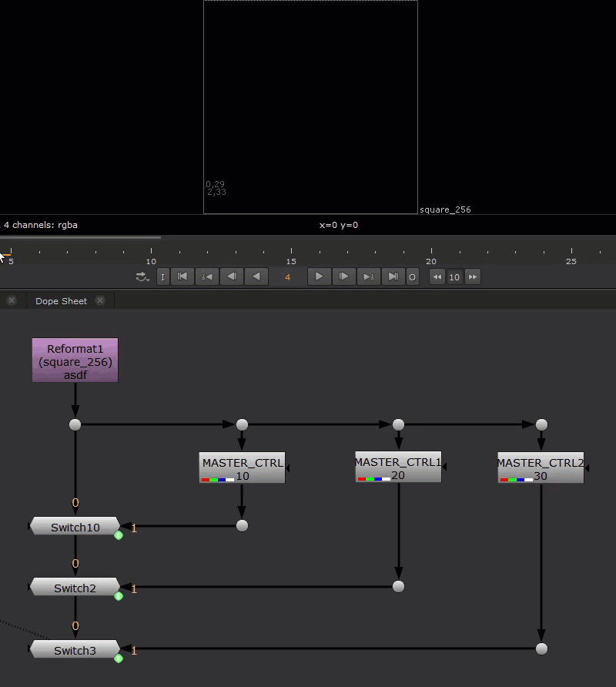Click the current frame number field
616x687 pixels.
[x=287, y=277]
